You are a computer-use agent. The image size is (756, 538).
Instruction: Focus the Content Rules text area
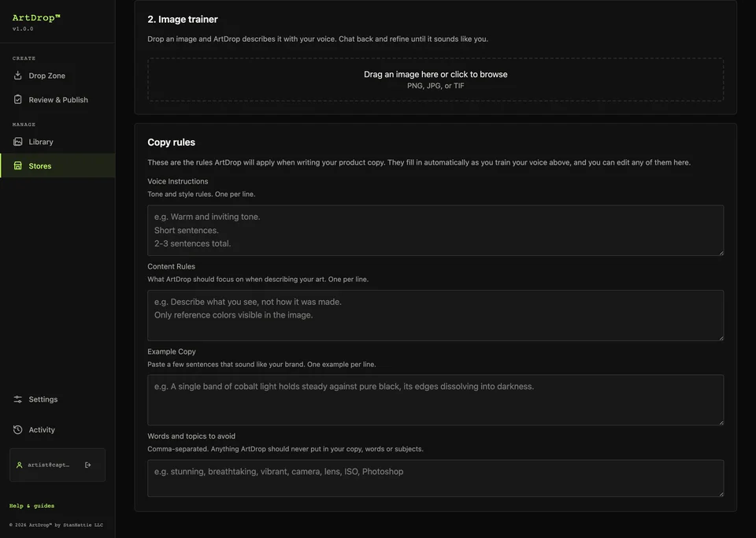[x=435, y=315]
